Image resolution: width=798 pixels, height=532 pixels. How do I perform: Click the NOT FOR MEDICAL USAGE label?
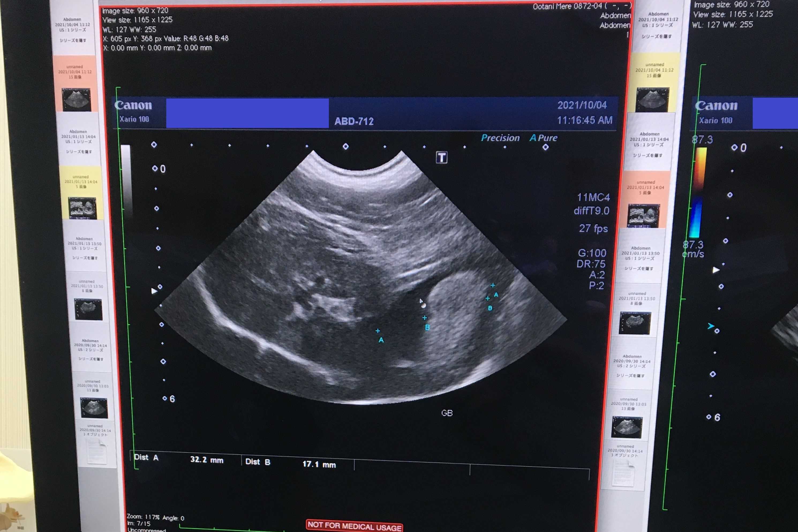(354, 526)
